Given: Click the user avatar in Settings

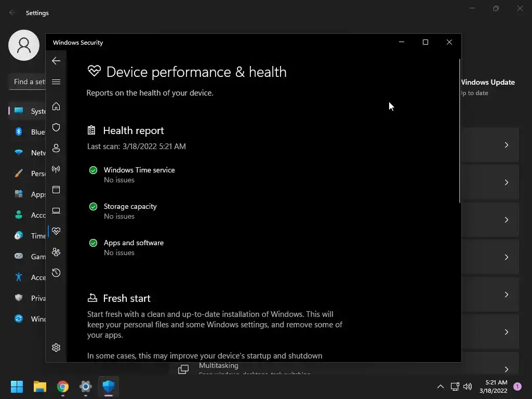Looking at the screenshot, I should coord(24,45).
